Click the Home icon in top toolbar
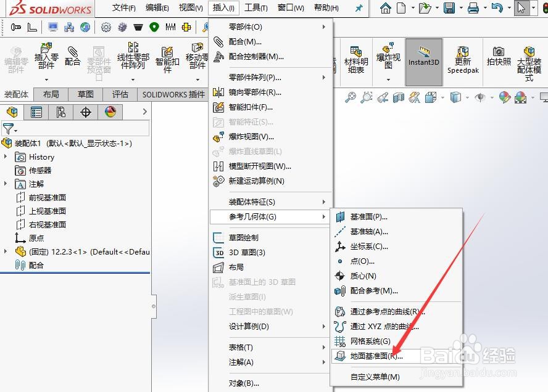 point(386,7)
